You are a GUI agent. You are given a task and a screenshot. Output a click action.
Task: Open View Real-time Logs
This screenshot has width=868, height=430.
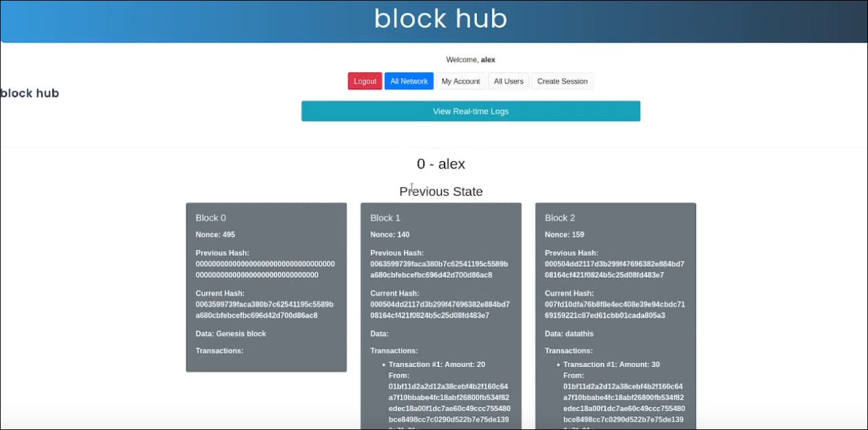pos(471,111)
